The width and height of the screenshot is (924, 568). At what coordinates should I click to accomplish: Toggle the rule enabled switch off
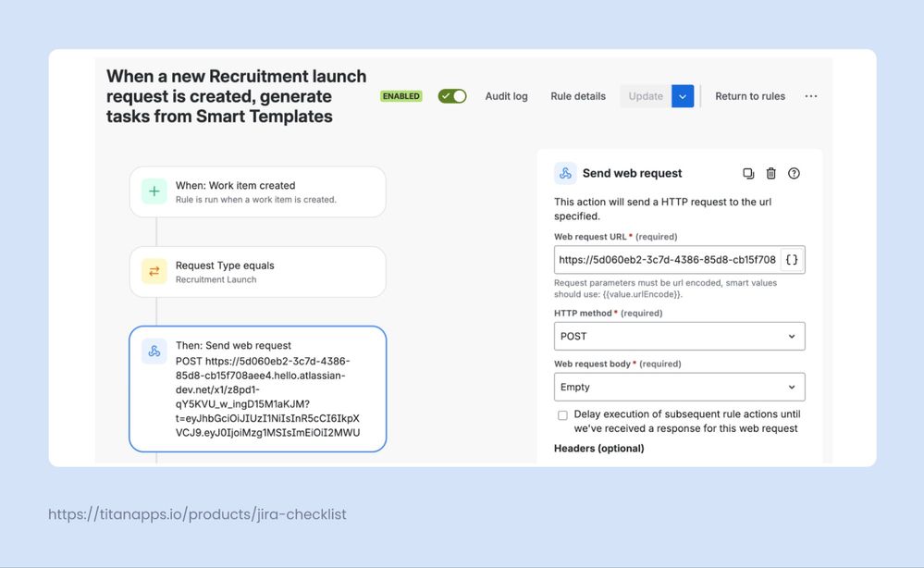pyautogui.click(x=452, y=95)
